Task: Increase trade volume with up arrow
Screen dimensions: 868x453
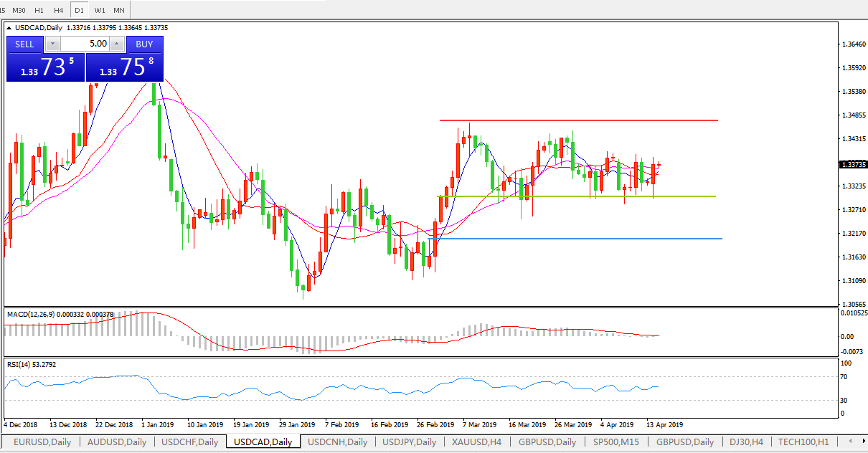Action: (x=117, y=44)
